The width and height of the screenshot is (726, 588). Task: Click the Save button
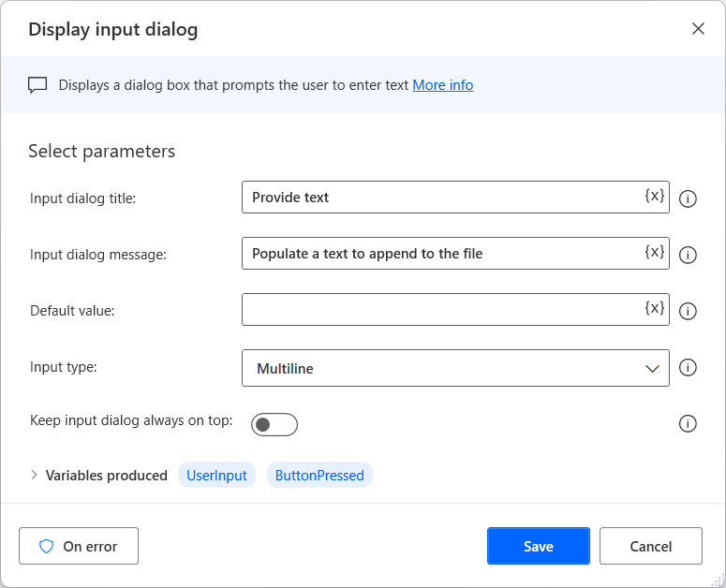click(x=538, y=546)
